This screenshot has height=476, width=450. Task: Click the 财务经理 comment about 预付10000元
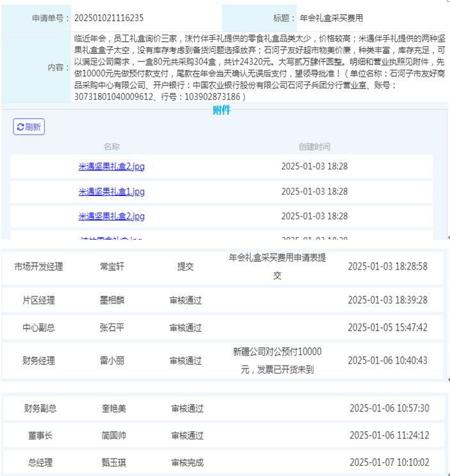point(277,361)
